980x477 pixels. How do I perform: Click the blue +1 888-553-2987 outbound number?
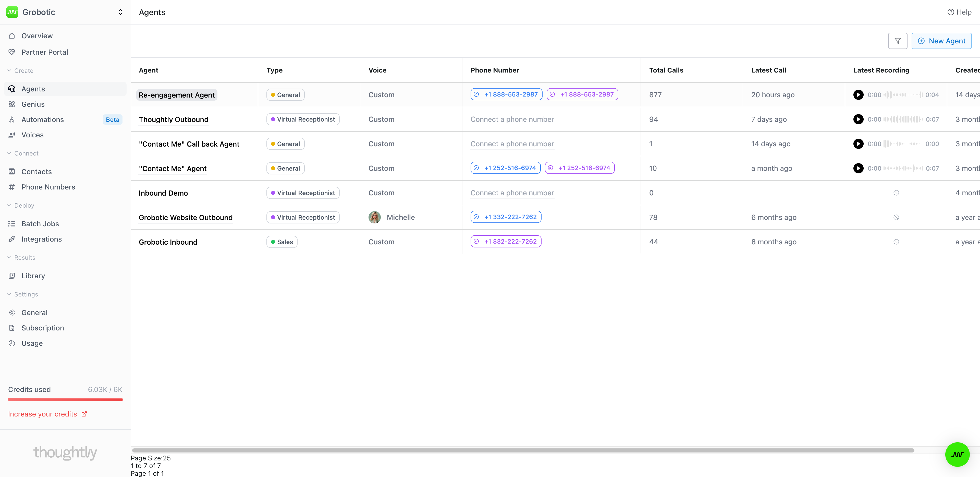tap(506, 94)
